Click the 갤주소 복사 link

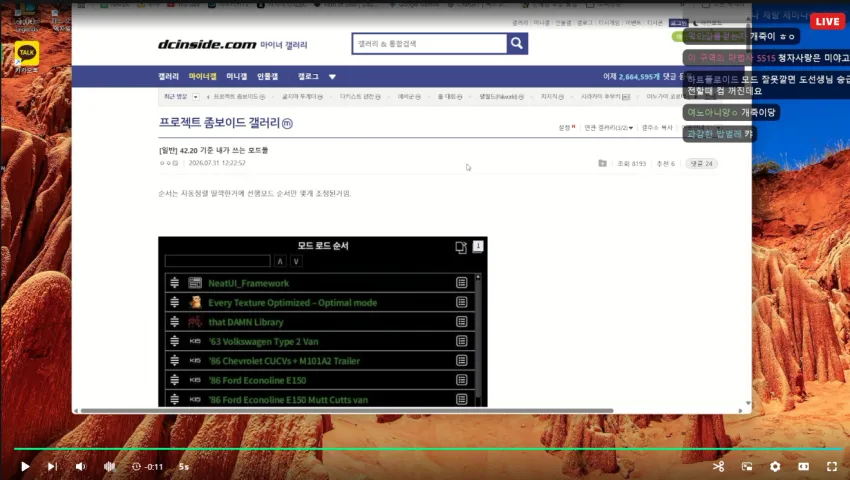tap(656, 128)
